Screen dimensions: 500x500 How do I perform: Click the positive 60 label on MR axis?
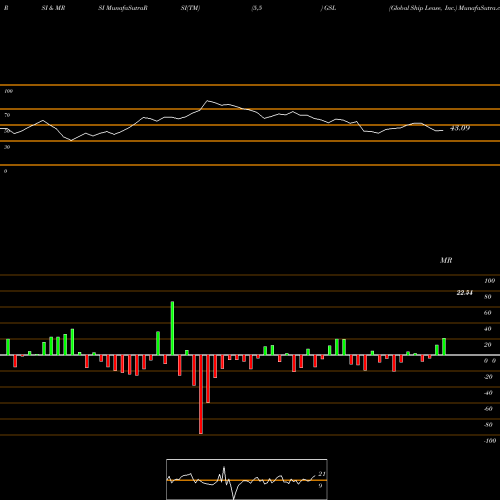click(x=488, y=313)
